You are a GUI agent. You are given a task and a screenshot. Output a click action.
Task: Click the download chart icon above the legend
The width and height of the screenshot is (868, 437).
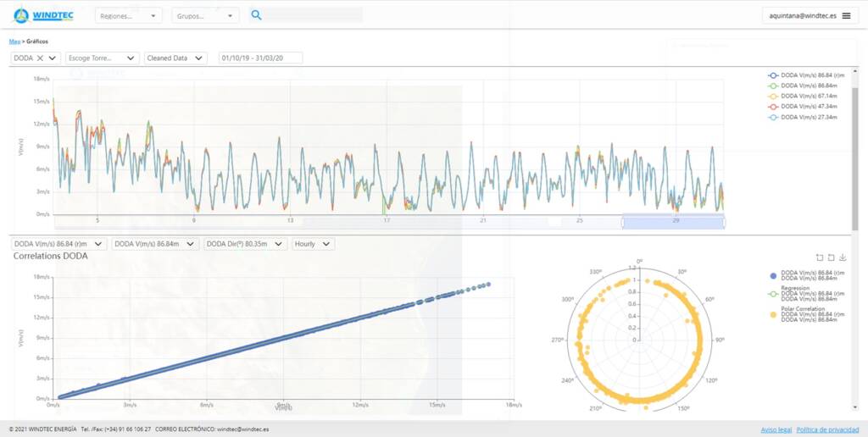tap(843, 257)
